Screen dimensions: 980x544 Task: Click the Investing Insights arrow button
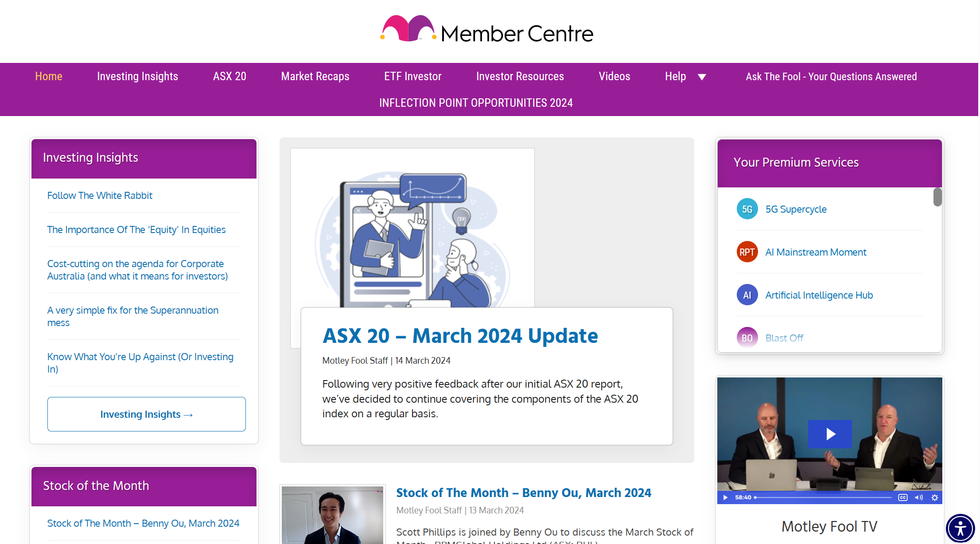point(147,414)
